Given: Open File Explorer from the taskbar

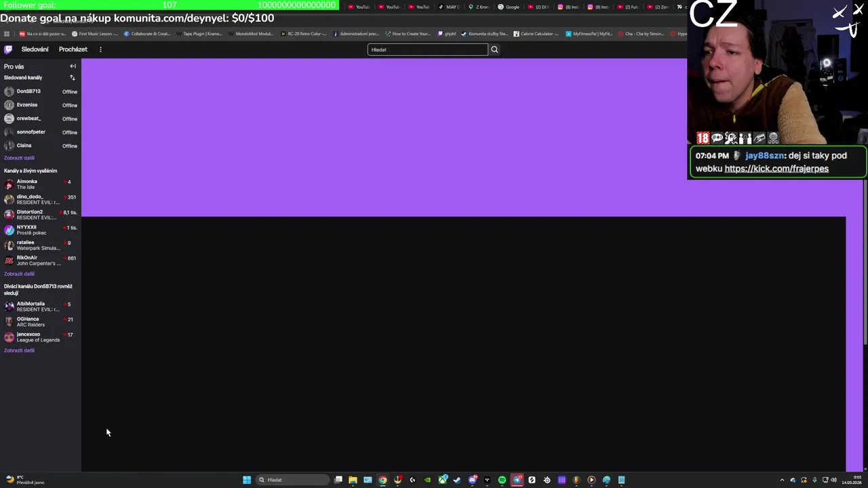Looking at the screenshot, I should point(353,480).
